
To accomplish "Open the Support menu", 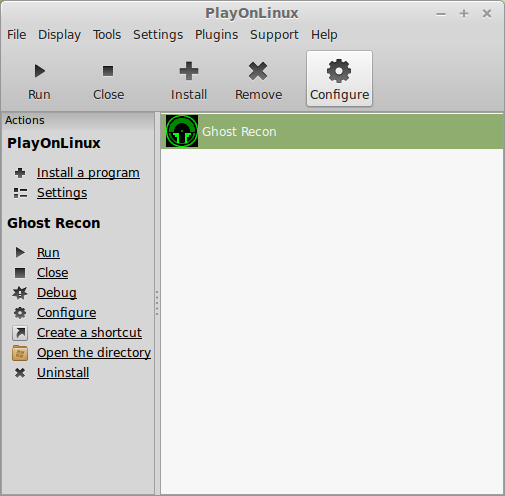I will (274, 35).
